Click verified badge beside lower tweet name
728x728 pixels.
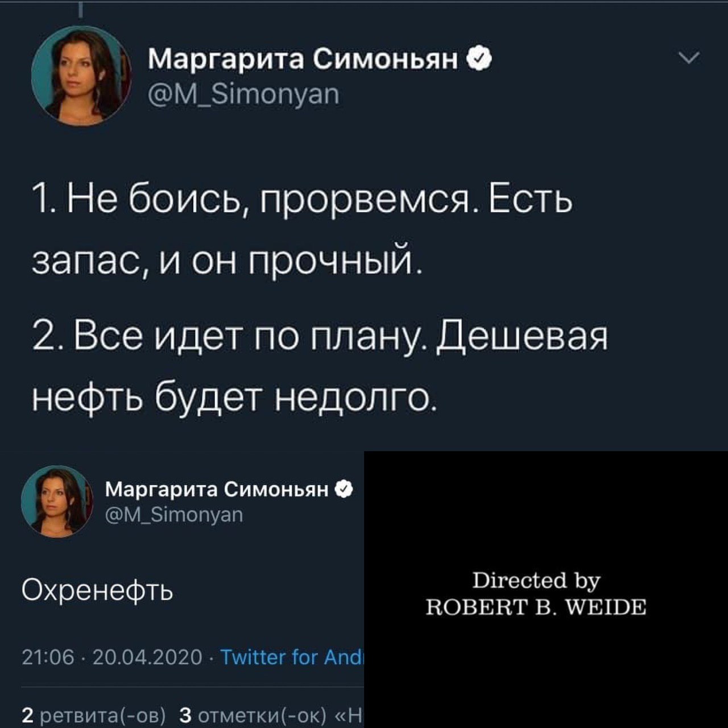pyautogui.click(x=345, y=489)
